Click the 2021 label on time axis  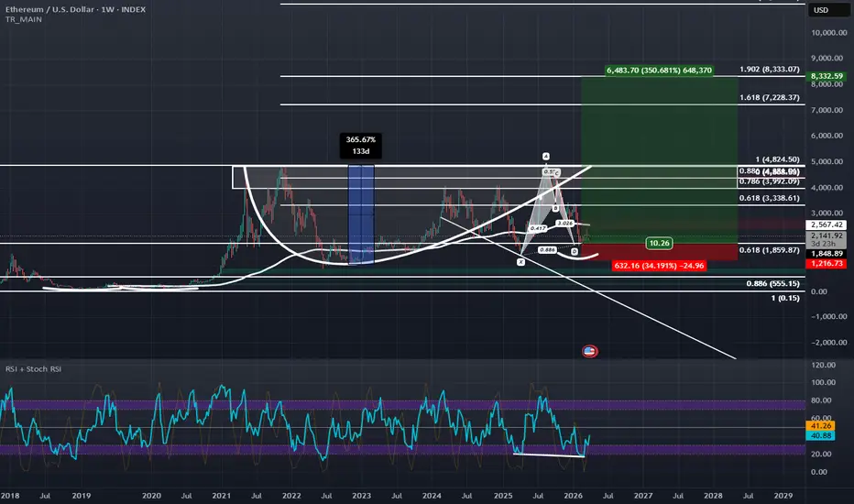(221, 496)
